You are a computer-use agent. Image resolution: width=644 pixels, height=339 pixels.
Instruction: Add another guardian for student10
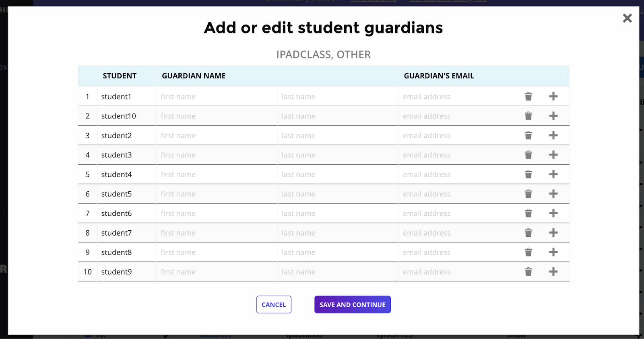[553, 116]
